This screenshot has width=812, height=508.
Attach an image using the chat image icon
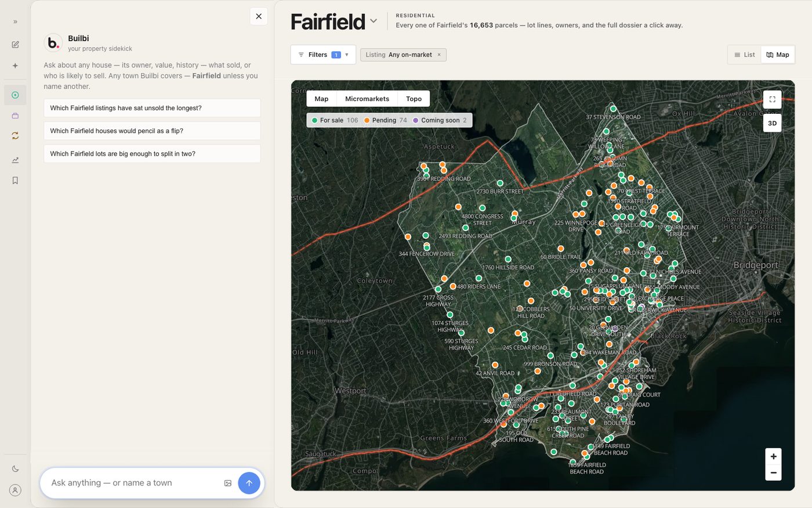pos(228,483)
